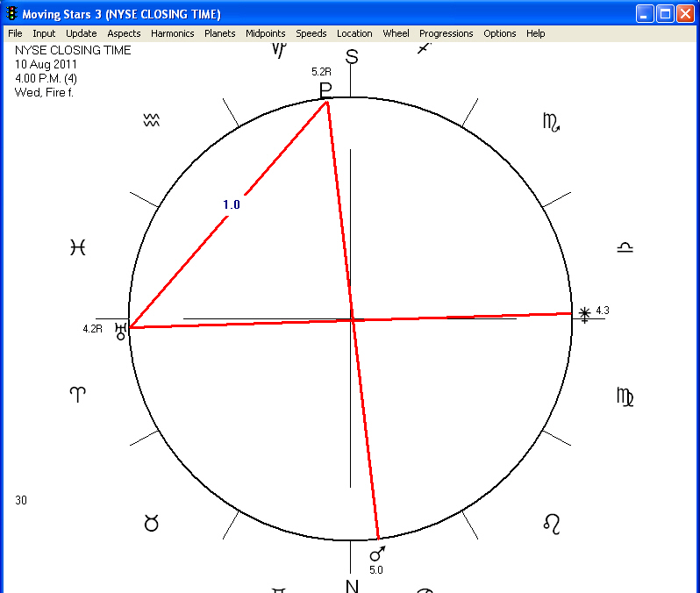This screenshot has height=593, width=700.
Task: Select the Pluto glyph at chart top
Action: click(x=325, y=90)
